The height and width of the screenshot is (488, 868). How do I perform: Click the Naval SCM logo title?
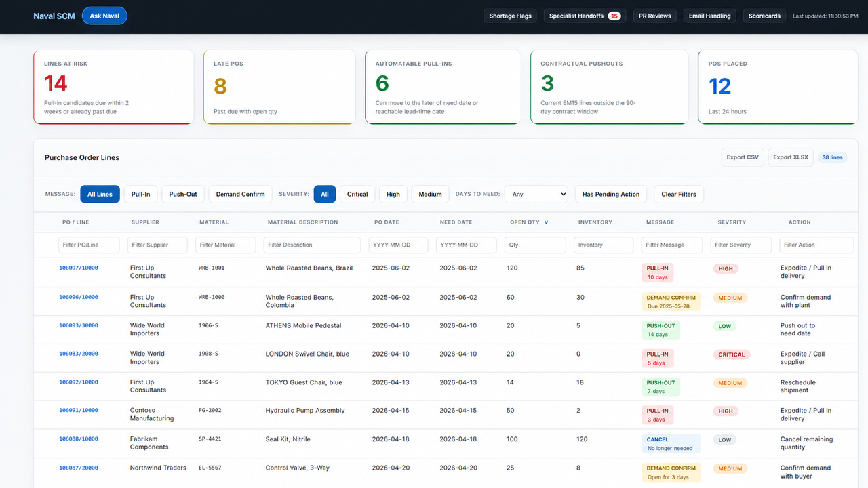click(x=54, y=16)
